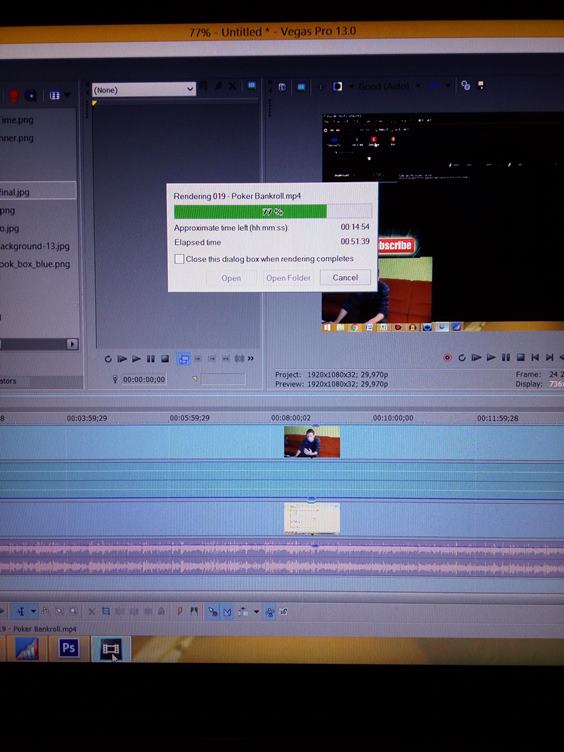Toggle the split screen view icon
This screenshot has height=752, width=564.
tap(338, 86)
